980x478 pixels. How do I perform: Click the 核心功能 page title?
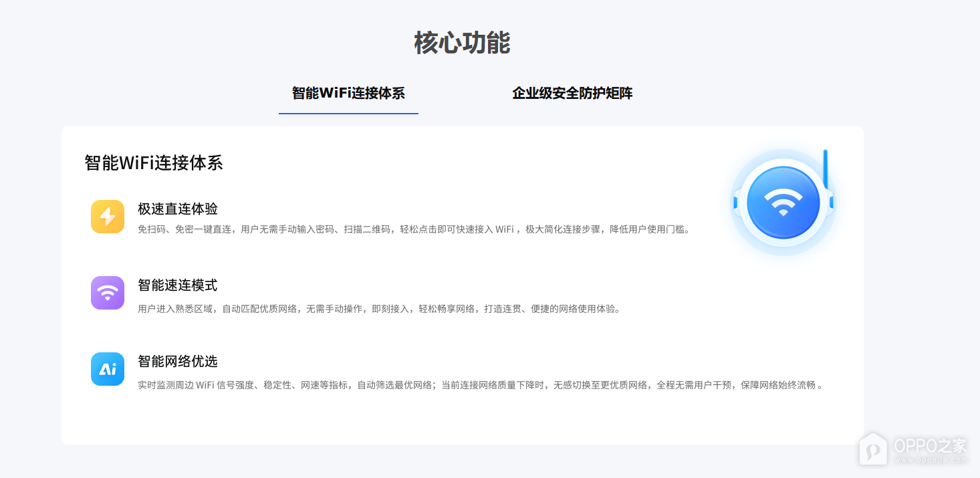[x=463, y=43]
